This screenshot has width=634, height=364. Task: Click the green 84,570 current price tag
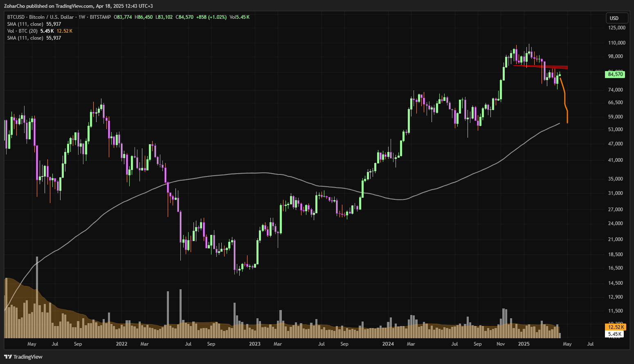click(615, 74)
